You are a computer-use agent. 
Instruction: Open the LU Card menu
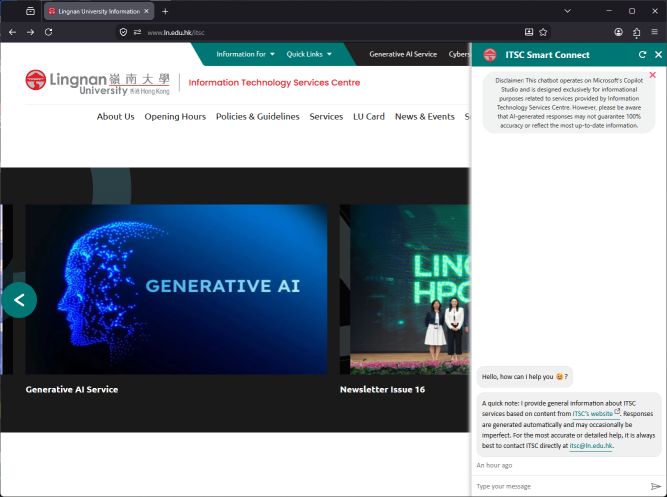(368, 117)
